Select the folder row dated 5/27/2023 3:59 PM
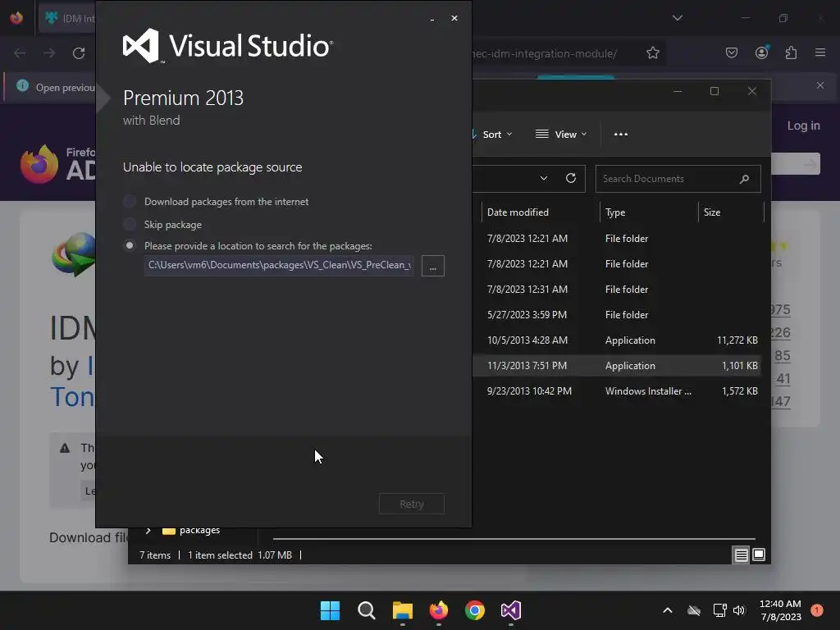 [617, 315]
